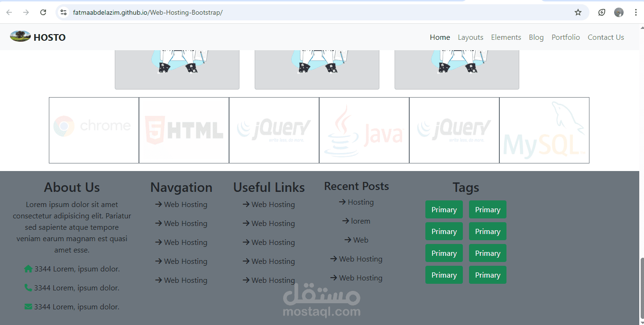Open the Contact Us nav item

coord(606,37)
